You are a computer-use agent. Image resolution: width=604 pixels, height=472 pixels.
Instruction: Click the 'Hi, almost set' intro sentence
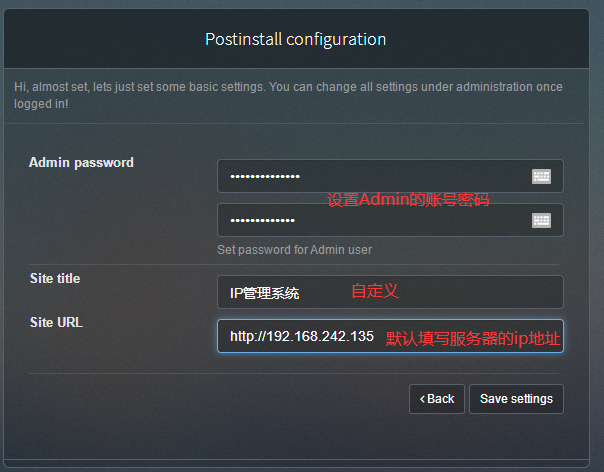[200, 87]
